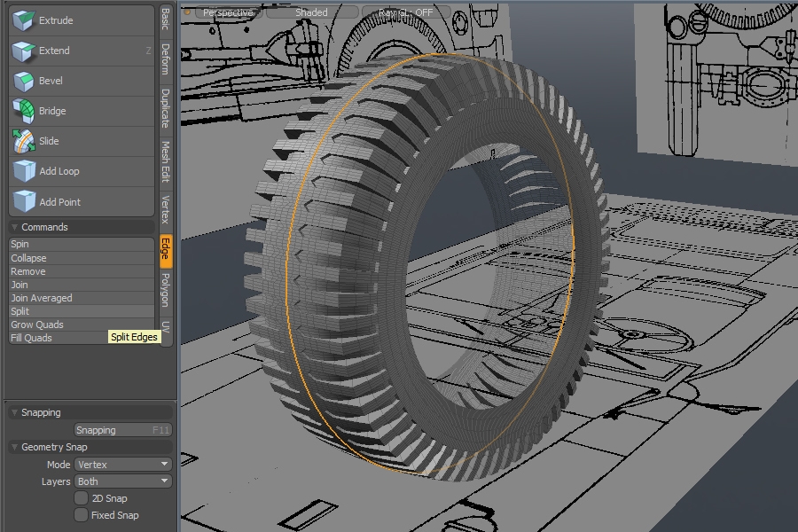This screenshot has width=798, height=532.
Task: Switch to the Mesh Edit tab
Action: (x=166, y=162)
